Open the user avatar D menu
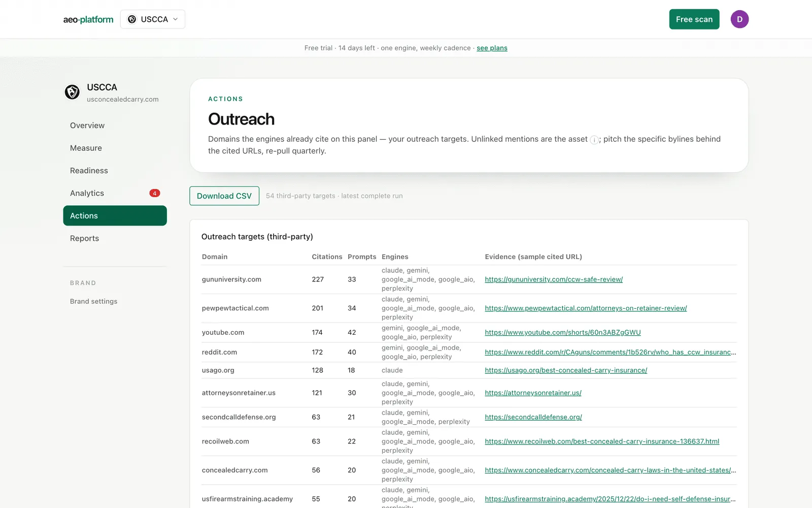The height and width of the screenshot is (508, 812). pyautogui.click(x=739, y=19)
